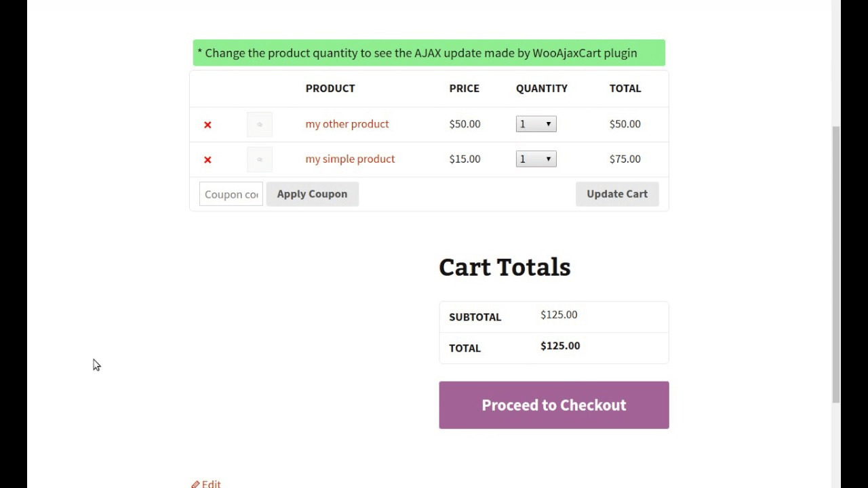Click the PRODUCT column header
The height and width of the screenshot is (488, 868).
[x=330, y=88]
